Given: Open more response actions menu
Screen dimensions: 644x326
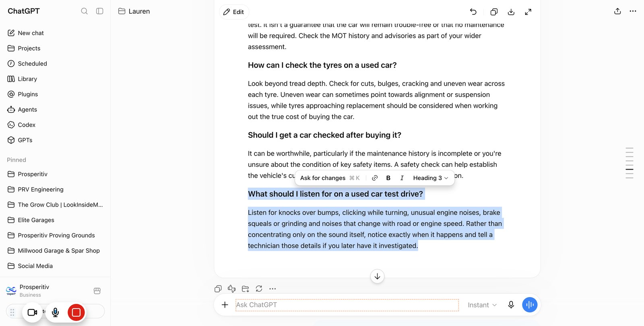Looking at the screenshot, I should pyautogui.click(x=272, y=289).
